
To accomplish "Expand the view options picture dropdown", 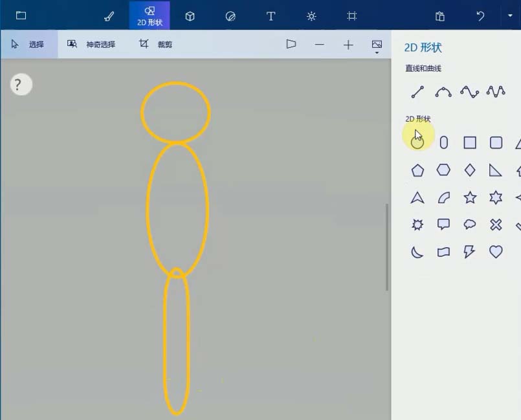I will [x=377, y=47].
